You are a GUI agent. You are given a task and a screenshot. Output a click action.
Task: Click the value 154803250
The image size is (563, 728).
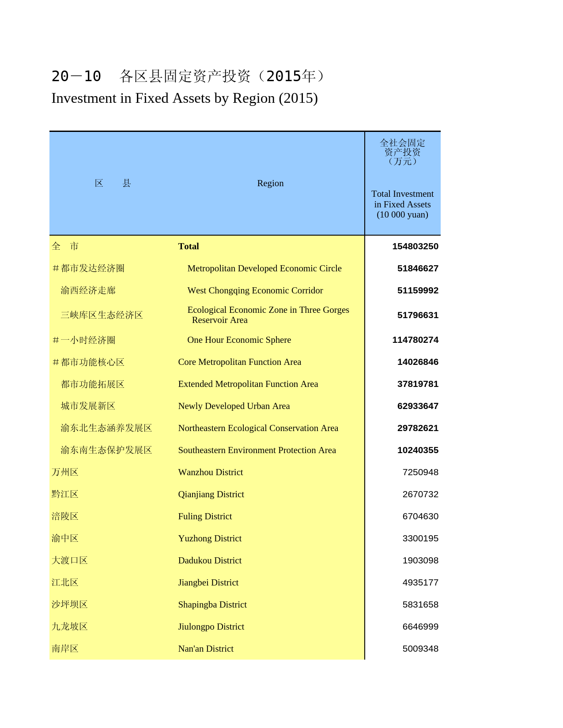click(415, 246)
